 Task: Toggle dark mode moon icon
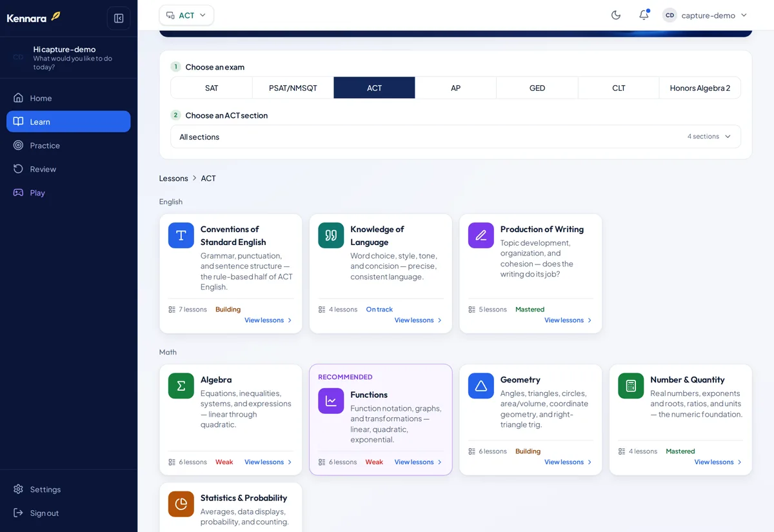click(x=616, y=15)
